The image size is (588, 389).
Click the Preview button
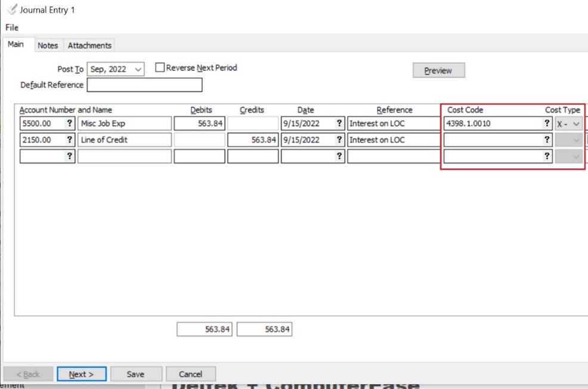438,70
